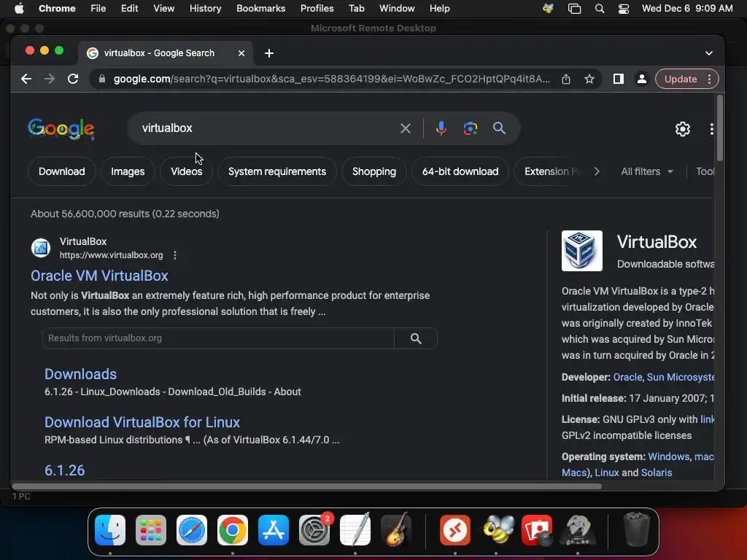Open GarageBand from the Dock
The image size is (747, 560).
point(396,530)
